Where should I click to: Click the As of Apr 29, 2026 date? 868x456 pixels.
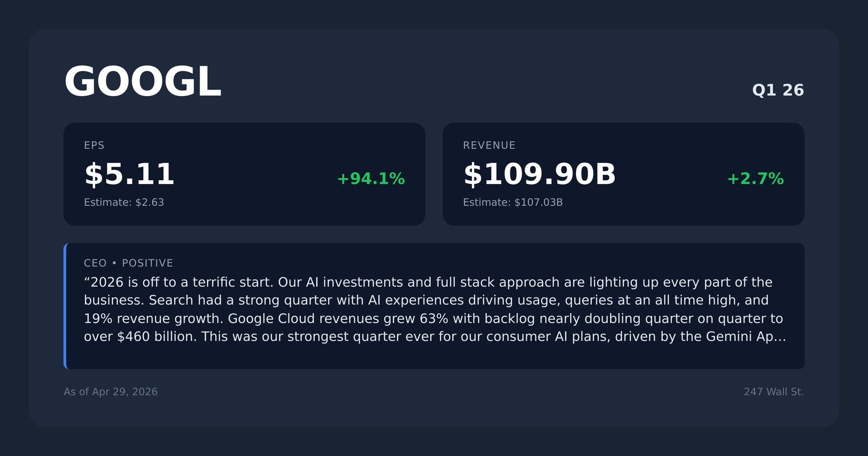[111, 392]
